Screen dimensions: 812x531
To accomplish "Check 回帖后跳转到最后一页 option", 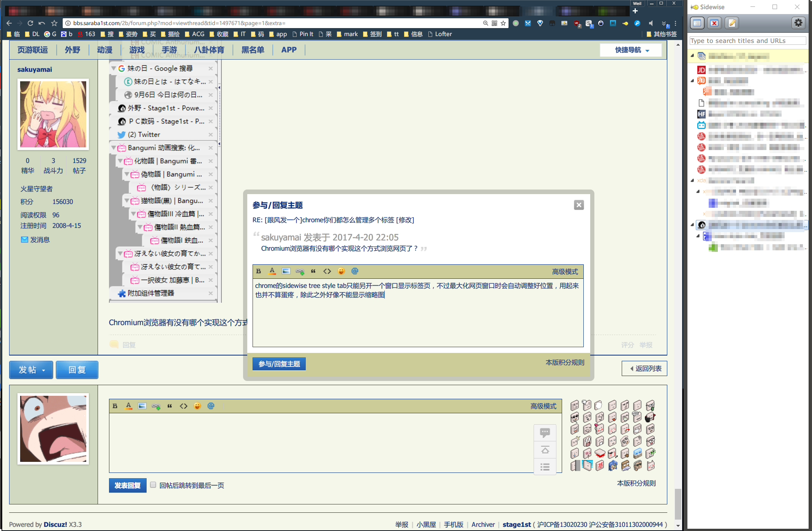I will click(153, 485).
